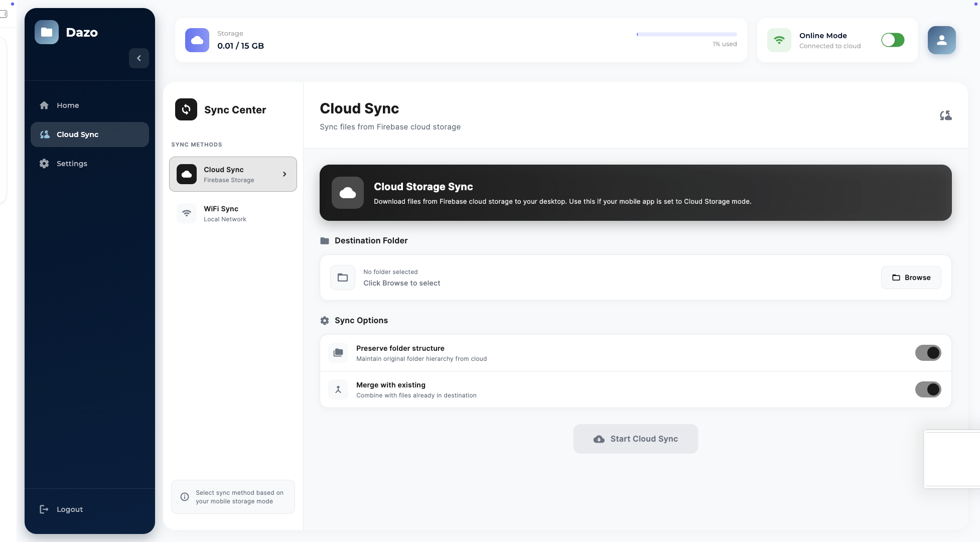The width and height of the screenshot is (980, 542).
Task: Collapse the sidebar with the chevron button
Action: click(139, 58)
